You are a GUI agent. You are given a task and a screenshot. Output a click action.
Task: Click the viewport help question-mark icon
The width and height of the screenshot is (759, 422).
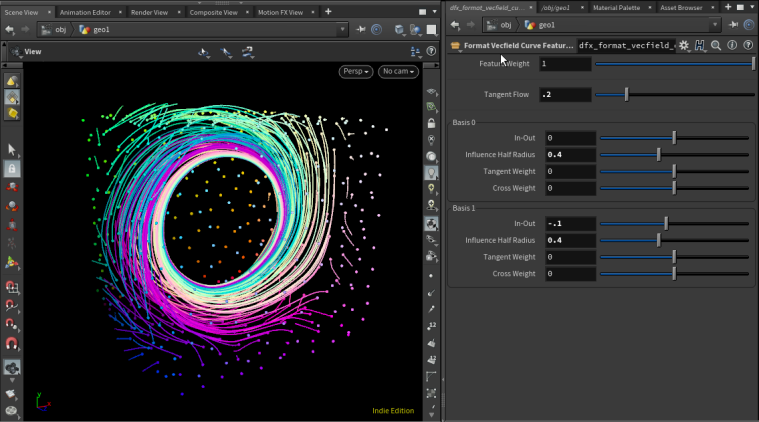coord(431,51)
